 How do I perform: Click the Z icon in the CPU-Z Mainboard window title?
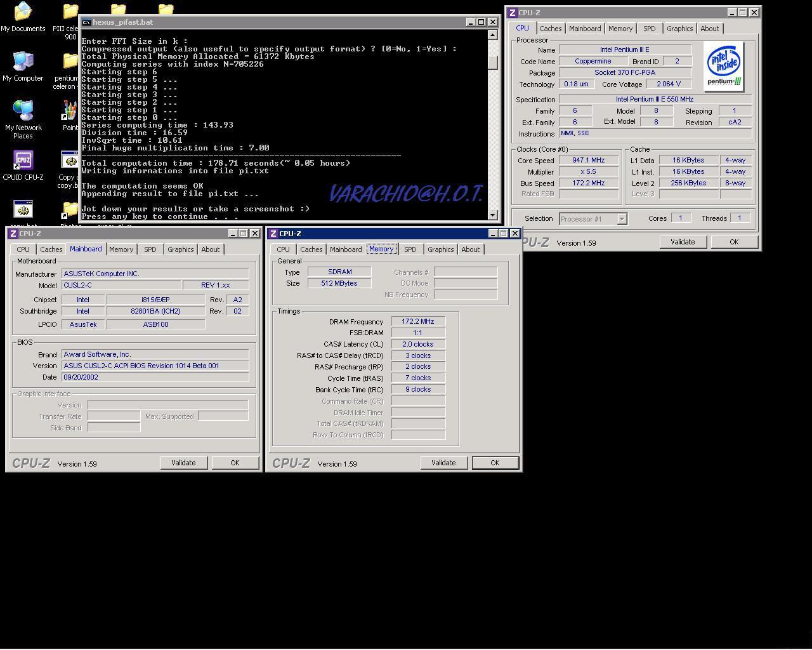[x=13, y=234]
